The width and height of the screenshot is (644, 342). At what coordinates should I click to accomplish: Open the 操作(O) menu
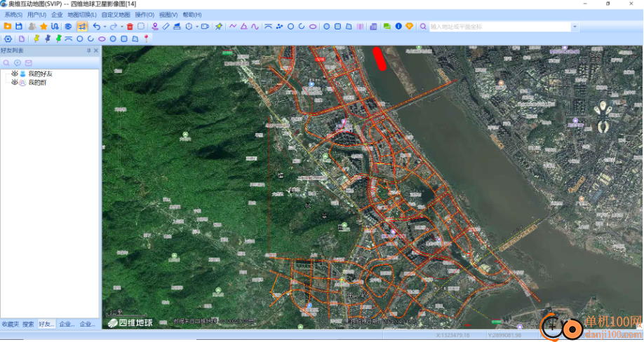click(145, 15)
